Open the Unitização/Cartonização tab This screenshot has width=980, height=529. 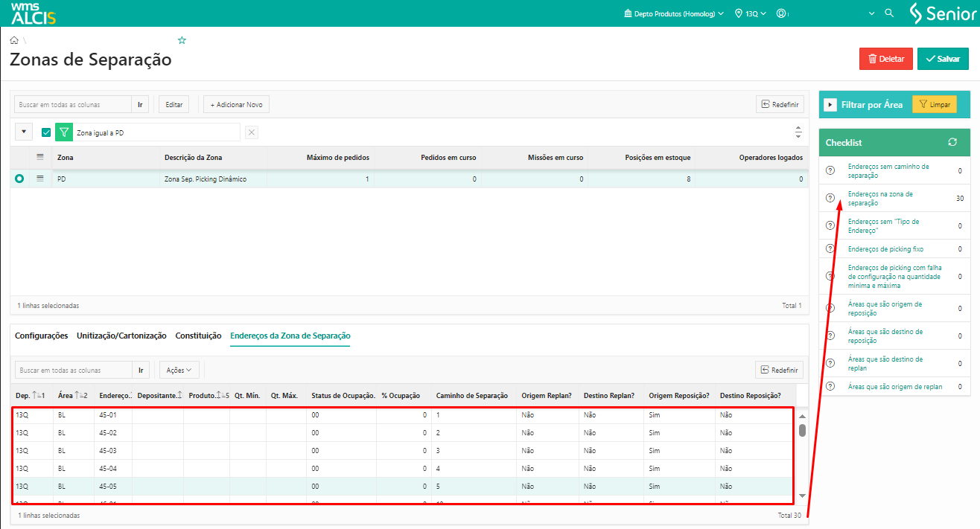121,336
